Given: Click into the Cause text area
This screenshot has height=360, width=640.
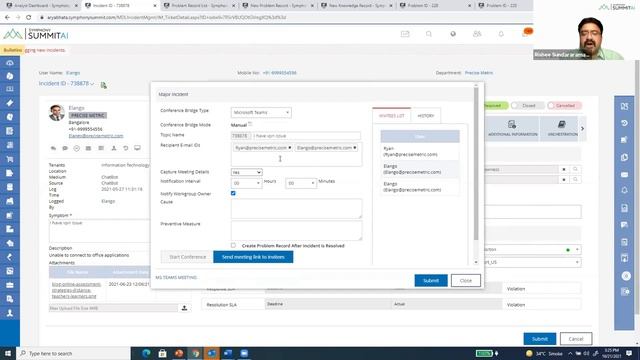Looking at the screenshot, I should point(296,208).
